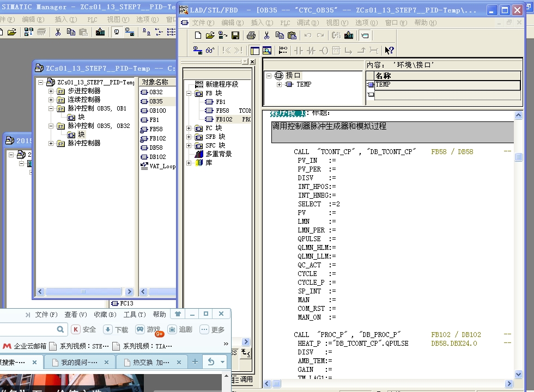Toggle the offline view icon in SIMATIC Manager
Viewport: 534px width, 392px height.
pyautogui.click(x=117, y=32)
